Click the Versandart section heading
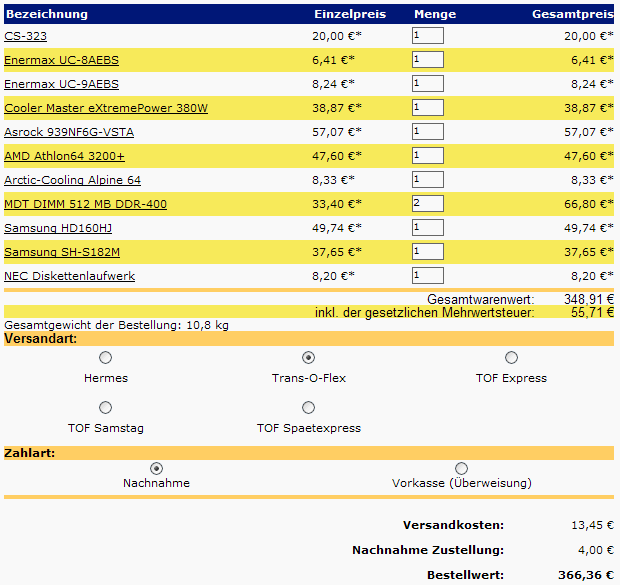The height and width of the screenshot is (585, 620). 41,339
